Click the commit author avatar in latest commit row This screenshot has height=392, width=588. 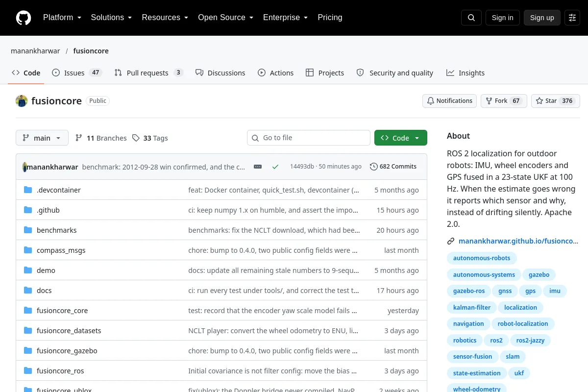[24, 167]
